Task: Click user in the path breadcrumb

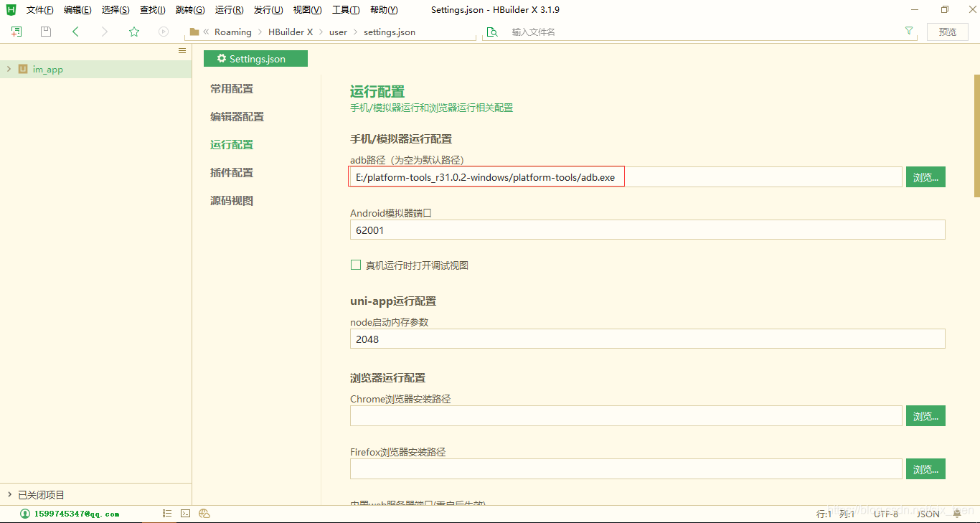Action: pyautogui.click(x=338, y=32)
